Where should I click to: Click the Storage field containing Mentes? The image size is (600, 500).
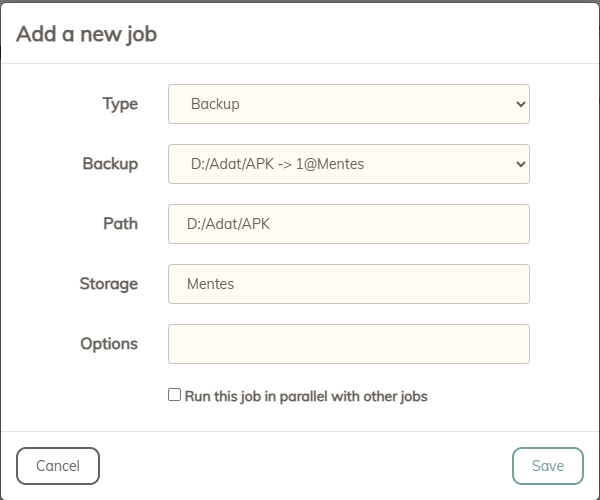pyautogui.click(x=348, y=284)
